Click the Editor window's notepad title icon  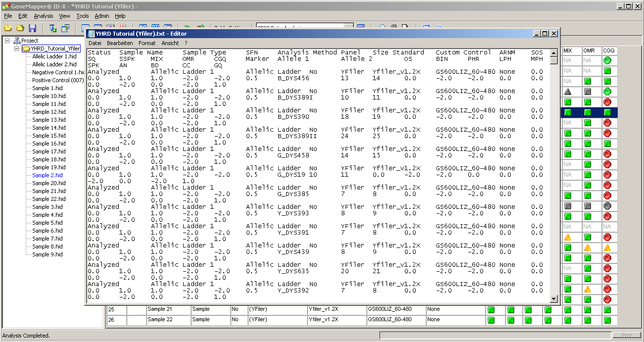91,34
